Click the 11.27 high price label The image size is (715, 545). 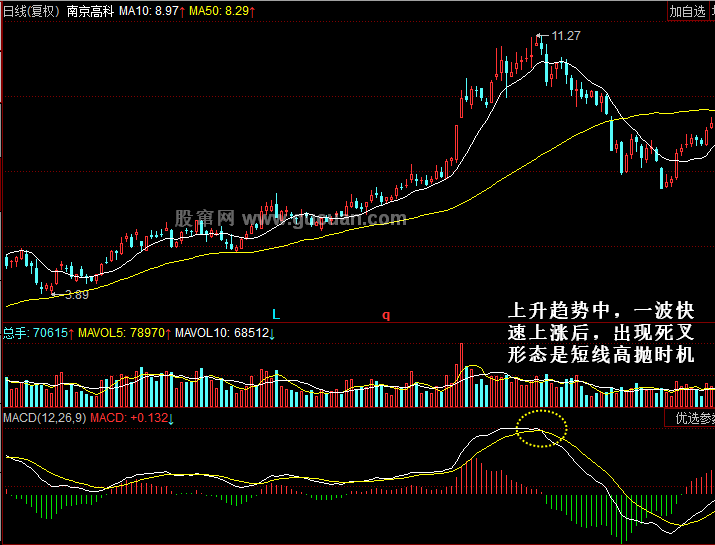point(566,36)
